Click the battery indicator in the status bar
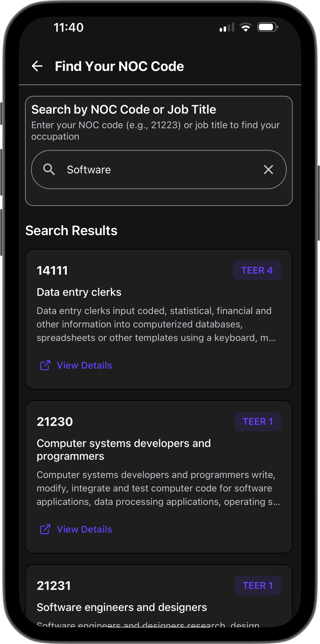Viewport: 320px width, 644px height. pyautogui.click(x=267, y=27)
